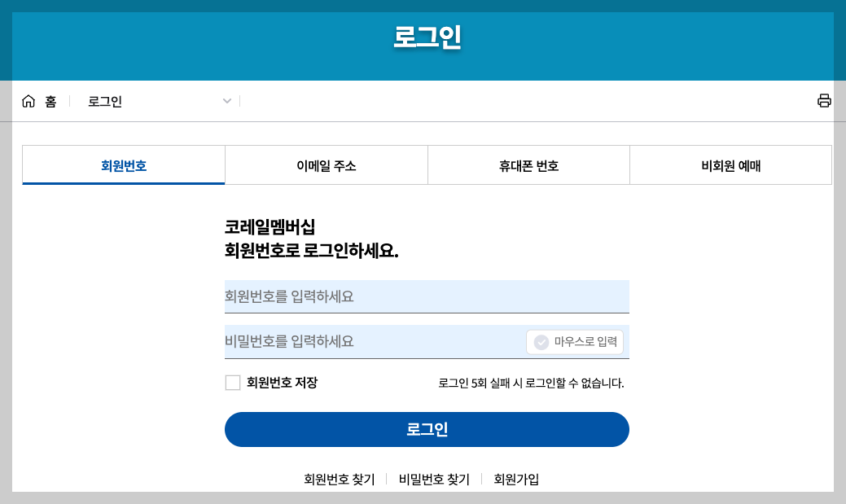This screenshot has width=846, height=504.
Task: Open the 비회원 예매 tab
Action: point(730,165)
